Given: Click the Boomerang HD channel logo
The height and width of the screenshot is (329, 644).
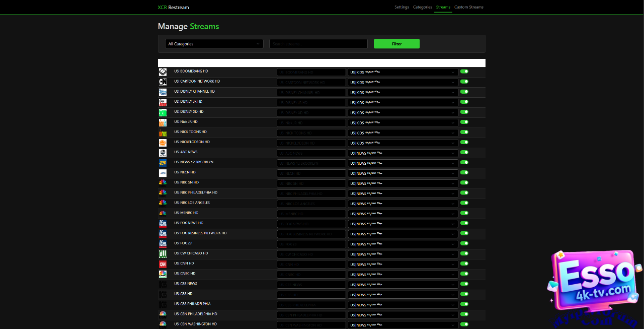Looking at the screenshot, I should (163, 72).
